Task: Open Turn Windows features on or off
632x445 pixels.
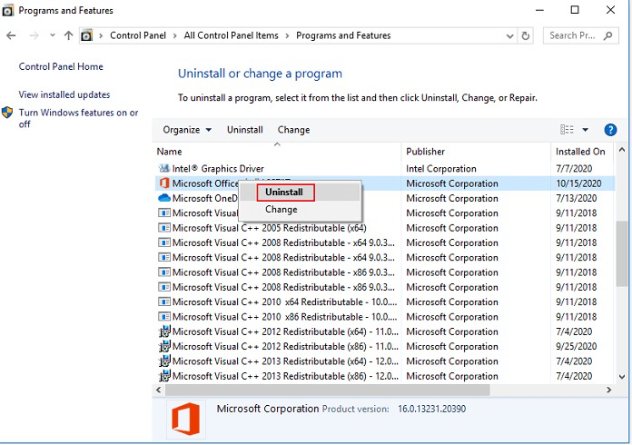Action: 78,118
